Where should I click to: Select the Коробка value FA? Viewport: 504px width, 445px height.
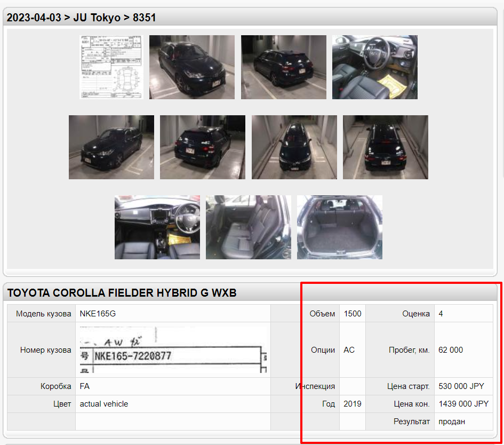click(x=85, y=386)
